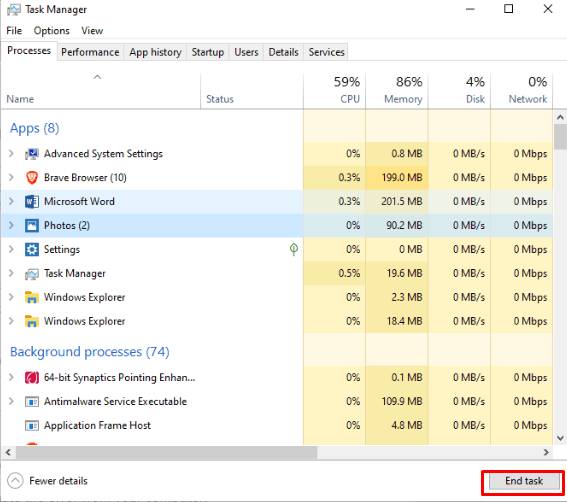The height and width of the screenshot is (502, 567).
Task: Click the Fewer details circle arrow icon
Action: click(15, 481)
